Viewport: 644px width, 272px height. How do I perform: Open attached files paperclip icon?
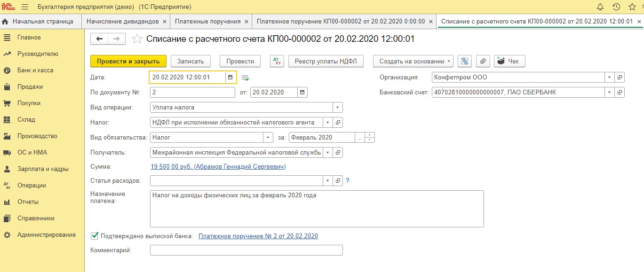[x=483, y=61]
